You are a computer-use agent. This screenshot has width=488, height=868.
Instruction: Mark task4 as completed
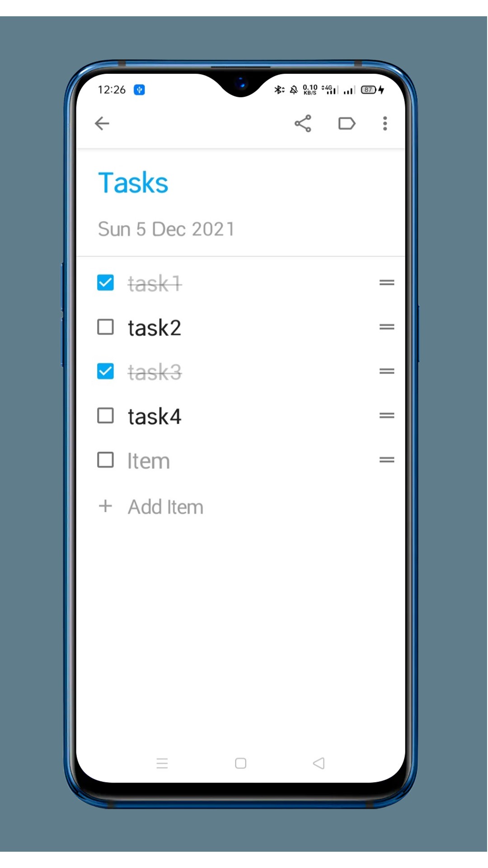pyautogui.click(x=105, y=415)
